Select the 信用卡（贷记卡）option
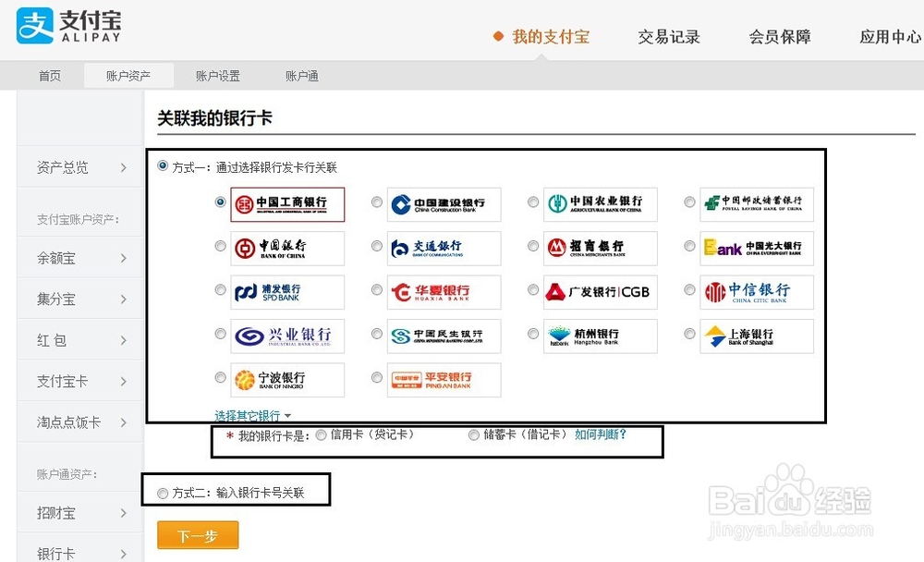 pyautogui.click(x=322, y=434)
